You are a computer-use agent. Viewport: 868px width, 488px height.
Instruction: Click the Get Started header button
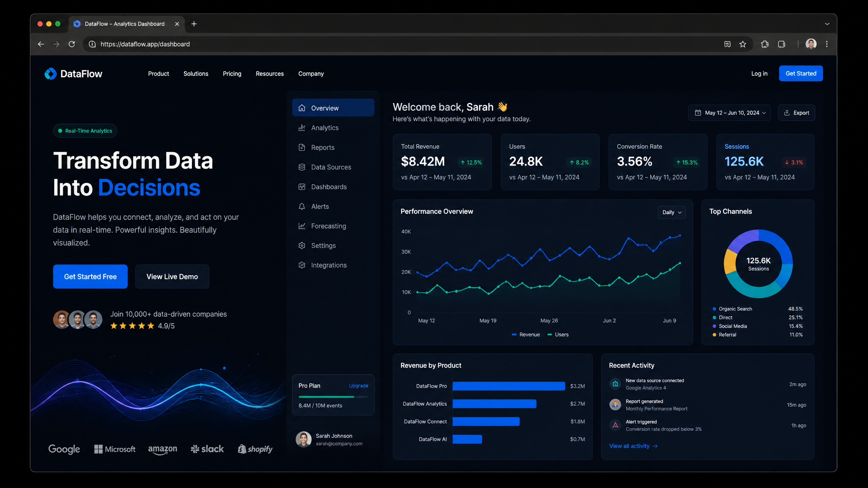[801, 73]
